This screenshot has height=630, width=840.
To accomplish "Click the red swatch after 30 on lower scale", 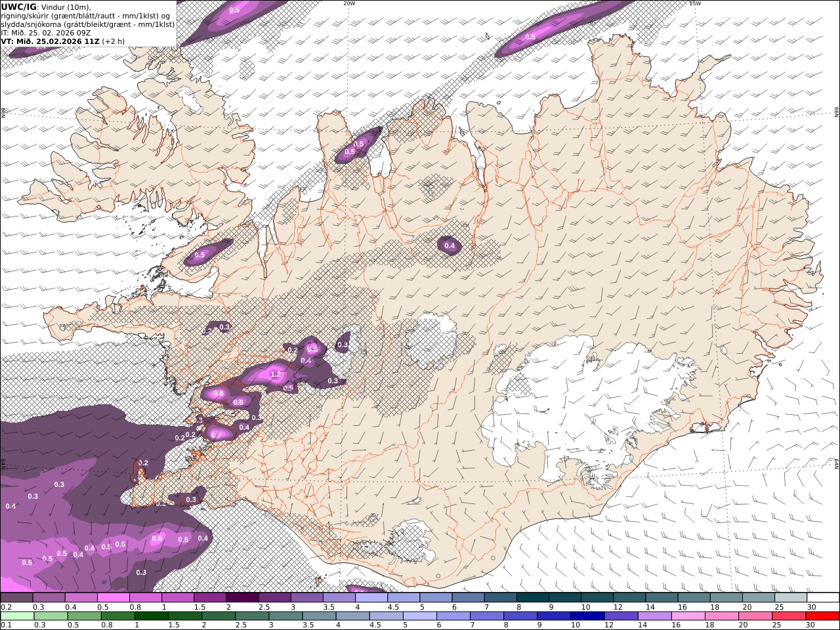I will pos(822,616).
